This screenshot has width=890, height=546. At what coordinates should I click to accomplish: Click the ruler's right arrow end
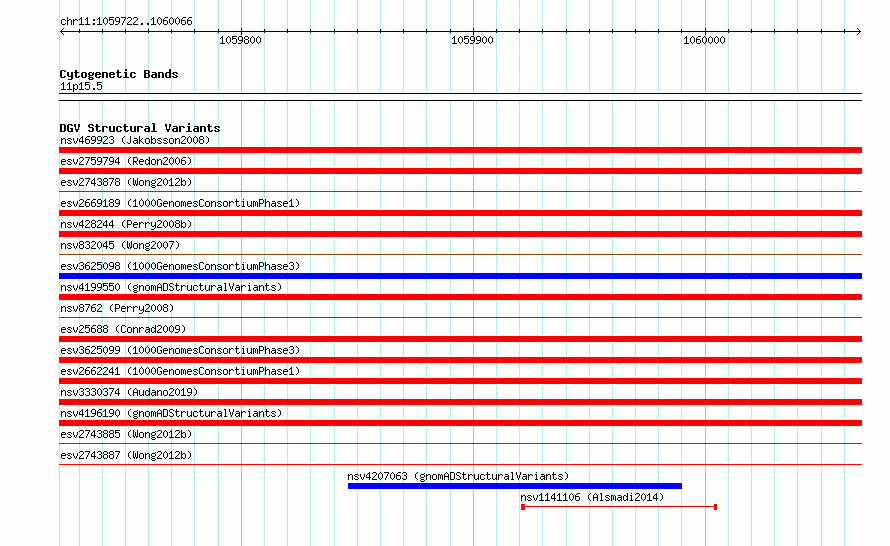858,32
